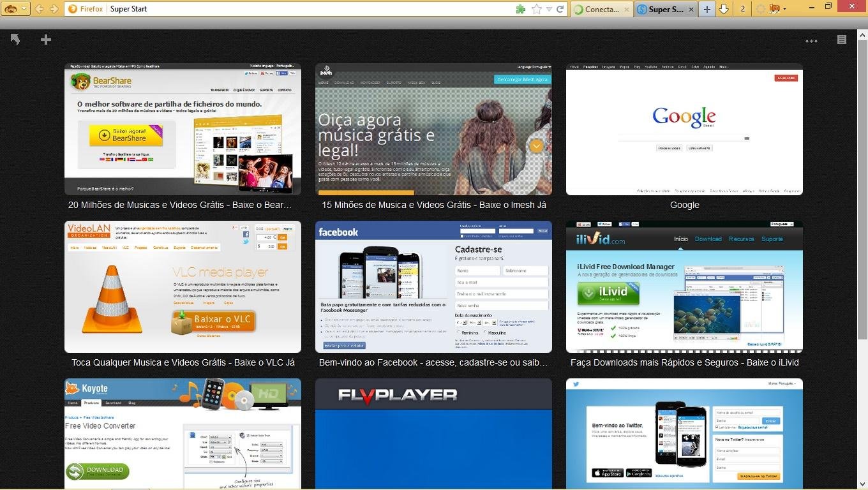Open the Koyote Free Video Converter thumbnail
Viewport: 868px width, 490px height.
click(183, 434)
